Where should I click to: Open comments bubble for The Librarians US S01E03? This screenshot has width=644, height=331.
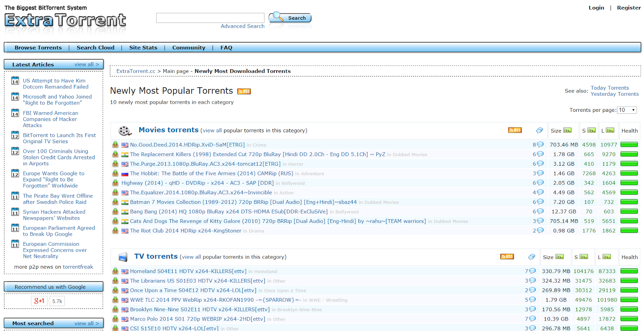tap(532, 281)
